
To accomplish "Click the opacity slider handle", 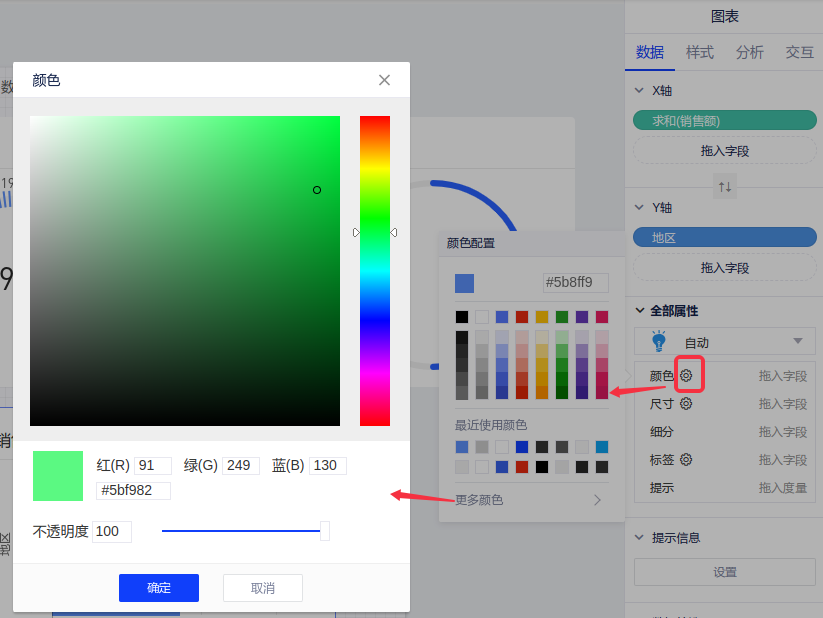I will pyautogui.click(x=325, y=531).
